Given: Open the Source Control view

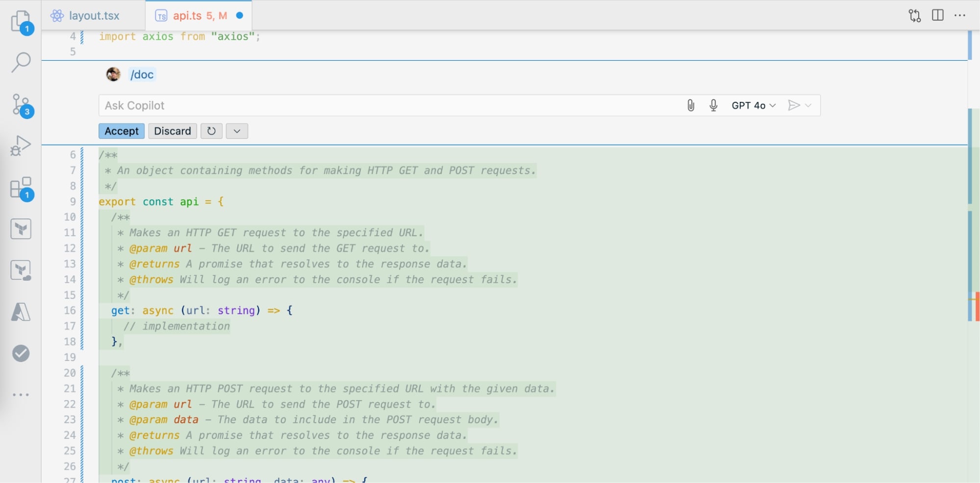Looking at the screenshot, I should pyautogui.click(x=21, y=104).
